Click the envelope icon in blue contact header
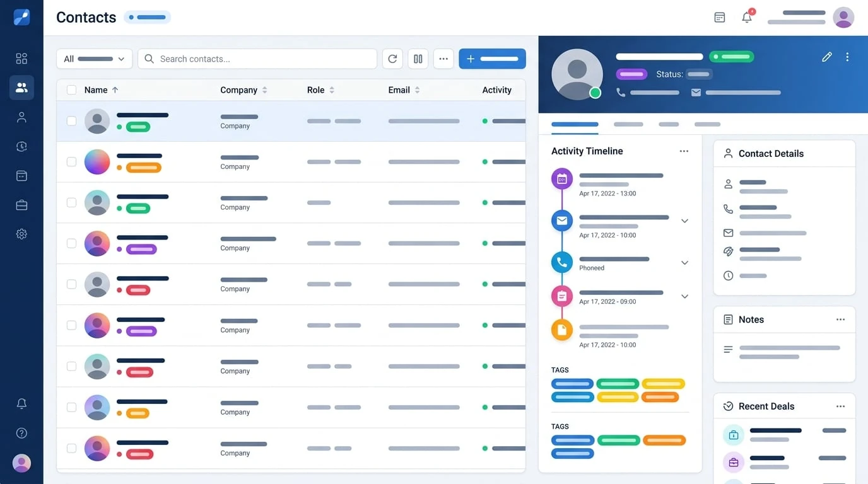 click(x=696, y=93)
